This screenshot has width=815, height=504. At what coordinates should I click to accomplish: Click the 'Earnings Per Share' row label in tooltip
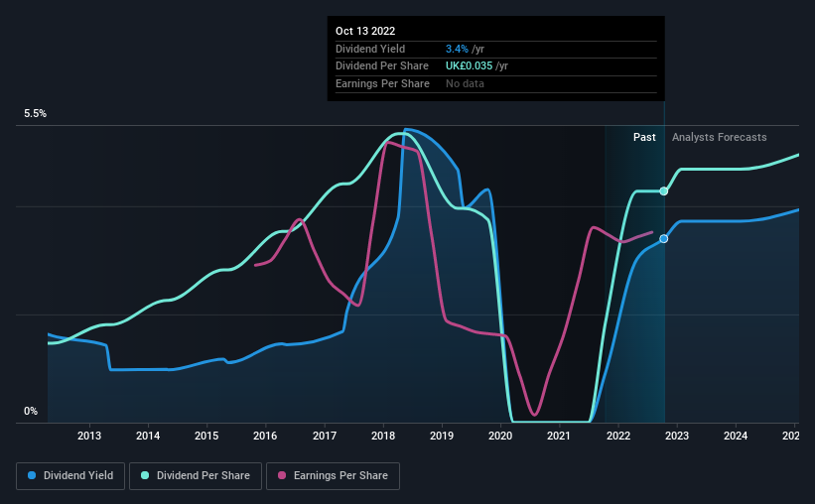[x=382, y=83]
